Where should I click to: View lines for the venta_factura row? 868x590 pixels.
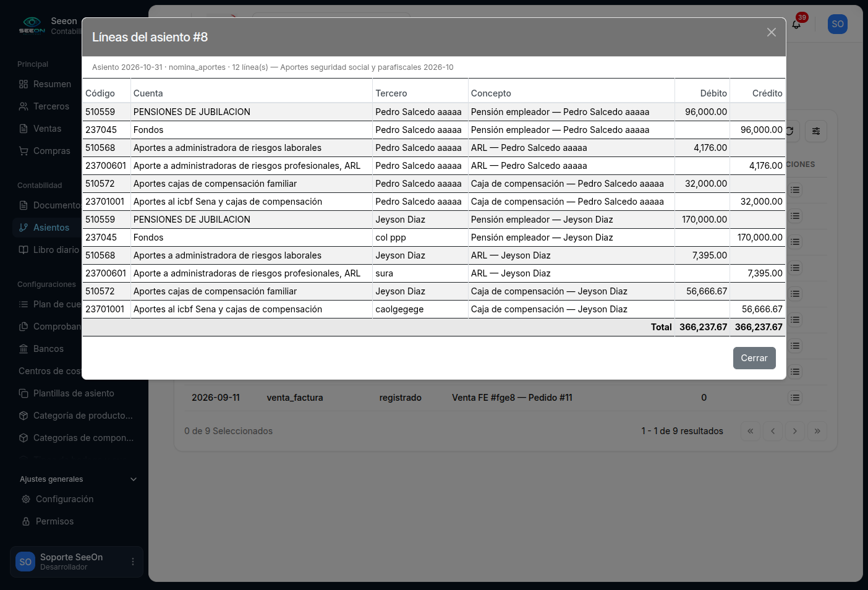[795, 398]
